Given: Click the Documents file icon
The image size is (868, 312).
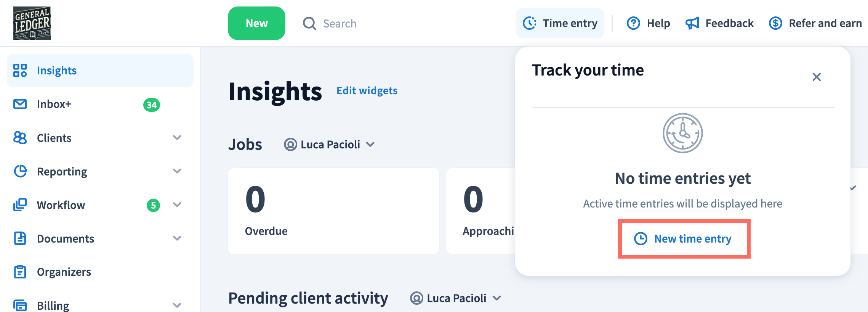Looking at the screenshot, I should 20,238.
